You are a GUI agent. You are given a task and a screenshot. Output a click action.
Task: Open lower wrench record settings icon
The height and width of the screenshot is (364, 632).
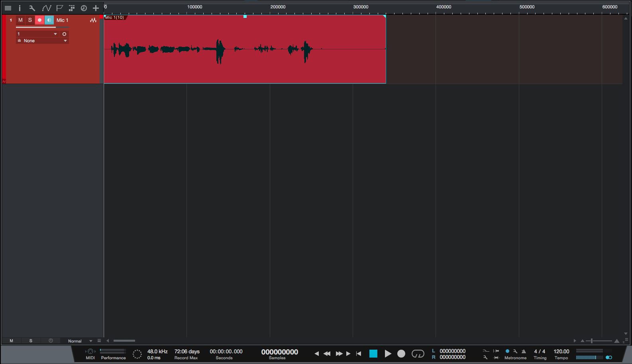click(485, 358)
